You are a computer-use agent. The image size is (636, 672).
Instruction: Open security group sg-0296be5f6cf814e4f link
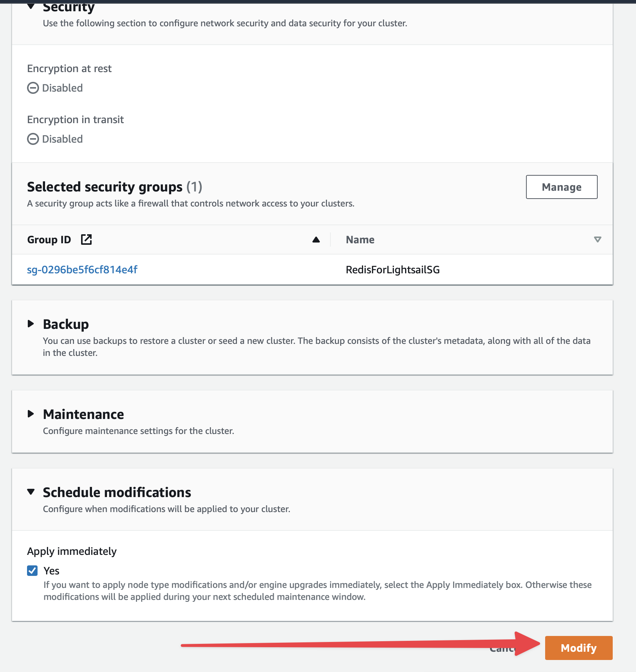pos(82,270)
